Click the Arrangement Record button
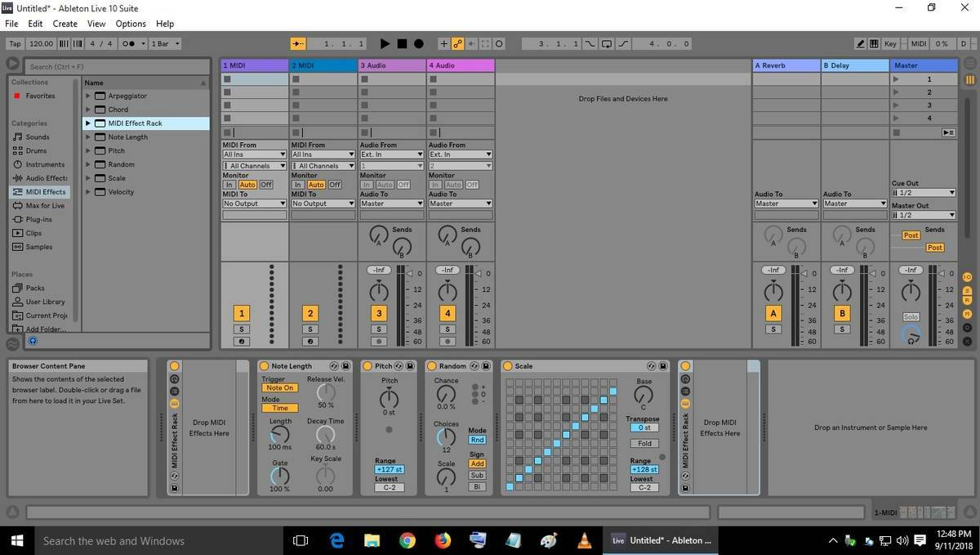The height and width of the screenshot is (555, 980). [419, 43]
